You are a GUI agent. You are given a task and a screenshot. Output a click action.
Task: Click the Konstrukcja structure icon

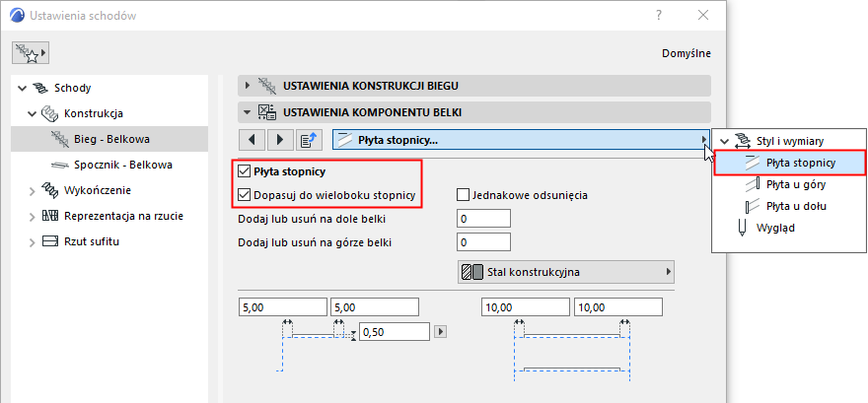click(50, 114)
